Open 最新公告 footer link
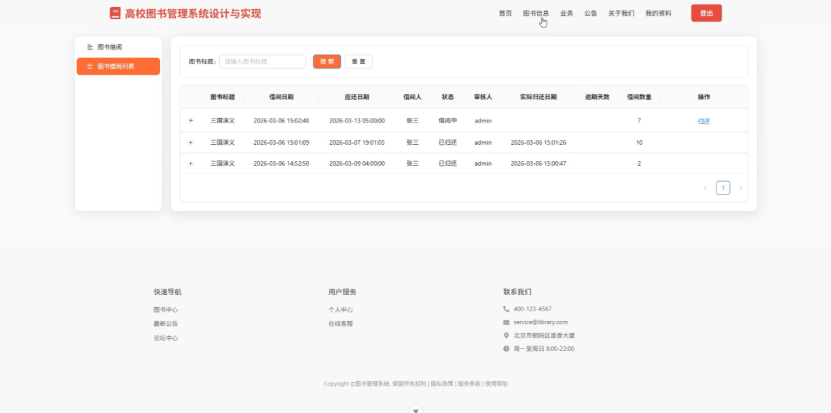 (166, 323)
